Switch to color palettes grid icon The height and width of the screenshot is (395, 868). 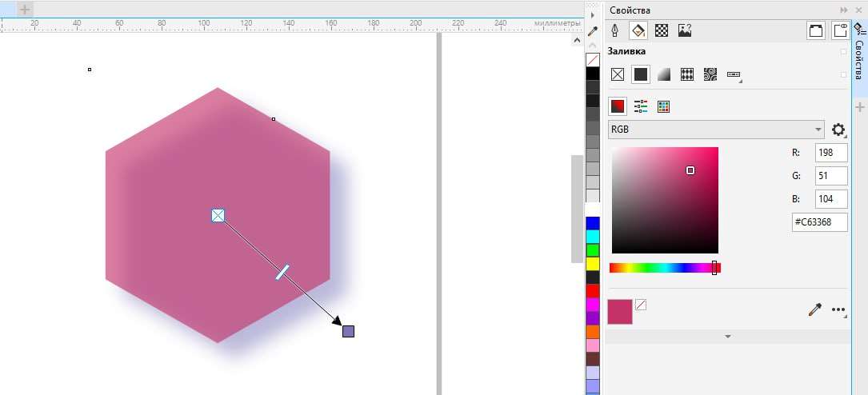pyautogui.click(x=664, y=106)
